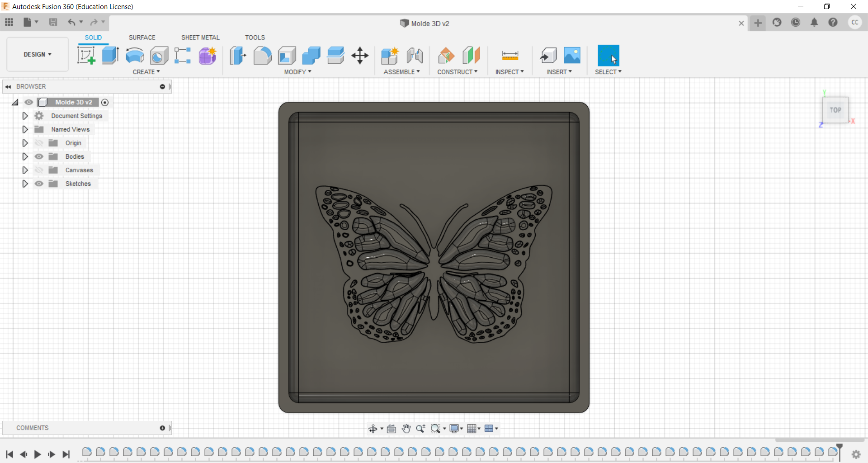Activate the Molde 3D v2 component radio button
The height and width of the screenshot is (463, 868).
(105, 103)
